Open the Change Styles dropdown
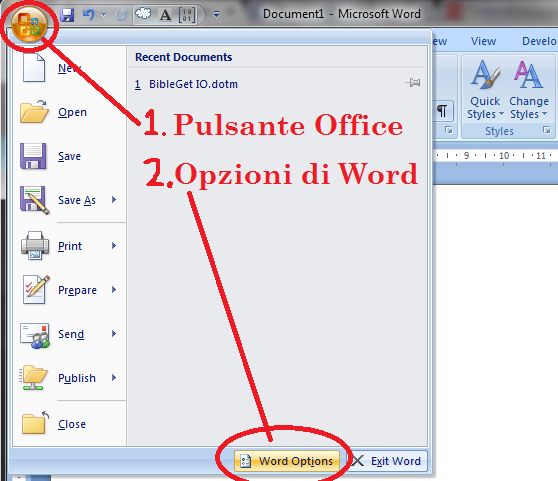 [x=529, y=89]
